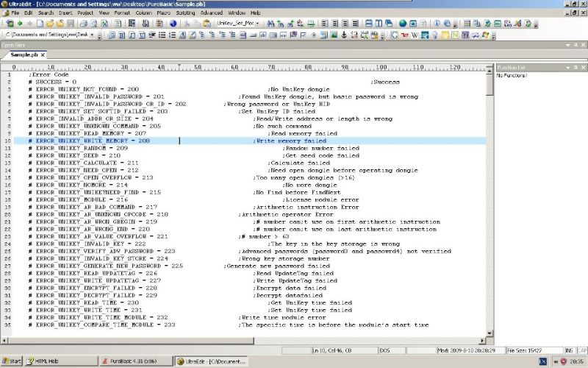Close the Function List panel
Image resolution: width=588 pixels, height=368 pixels.
583,68
